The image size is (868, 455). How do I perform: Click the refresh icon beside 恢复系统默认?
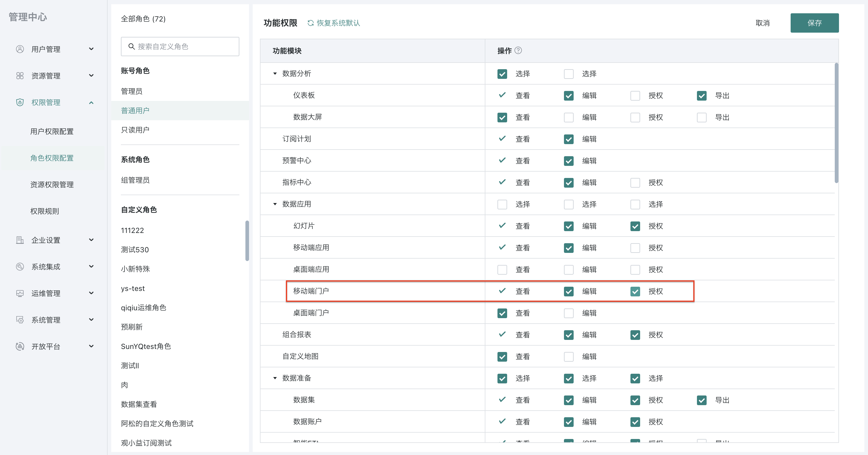pos(310,23)
